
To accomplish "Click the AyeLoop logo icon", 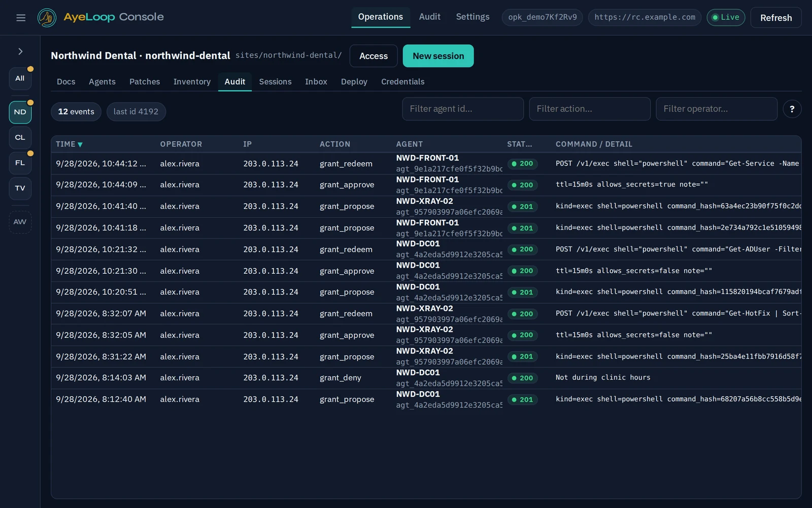I will (47, 18).
